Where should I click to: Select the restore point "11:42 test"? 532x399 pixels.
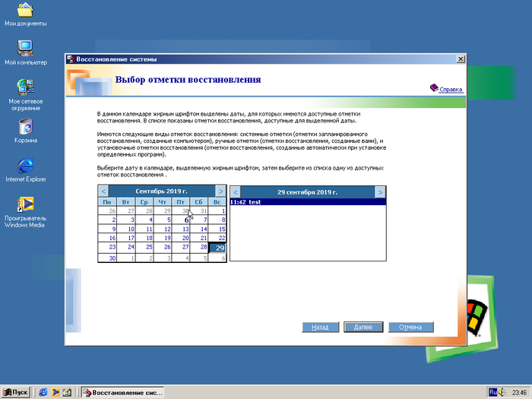point(308,202)
